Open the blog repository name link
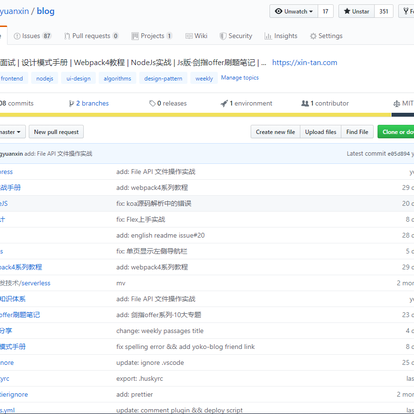Screen dimensions: 414x414 [46, 11]
